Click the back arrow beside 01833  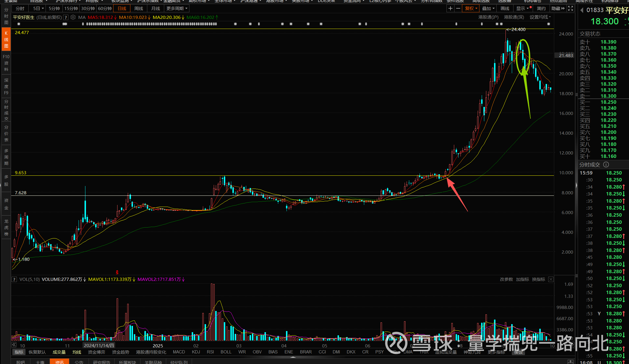coord(582,10)
